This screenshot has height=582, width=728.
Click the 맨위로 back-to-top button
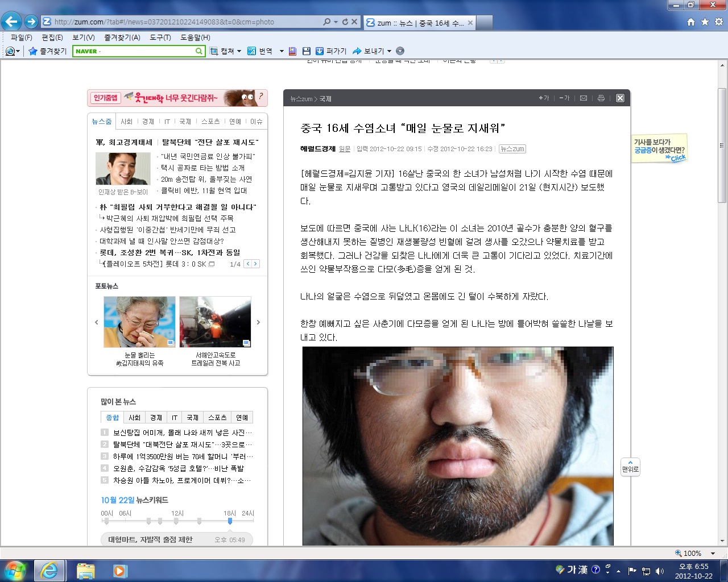pyautogui.click(x=630, y=467)
